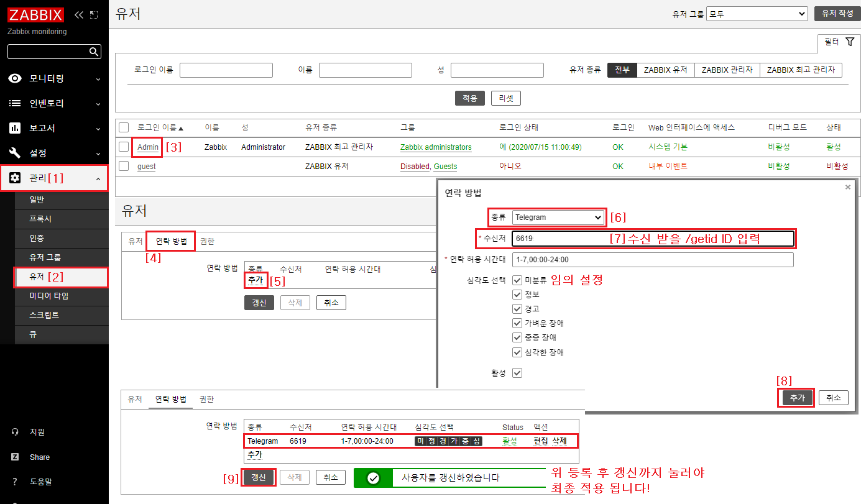861x504 pixels.
Task: Select ZABBIX 유저 type filter
Action: click(x=665, y=70)
